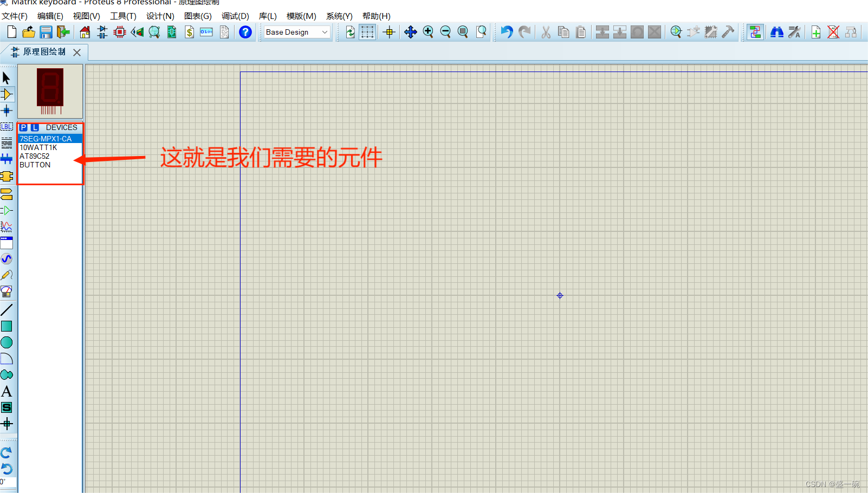This screenshot has width=868, height=493.
Task: Center view at cursor pan icon
Action: point(411,32)
